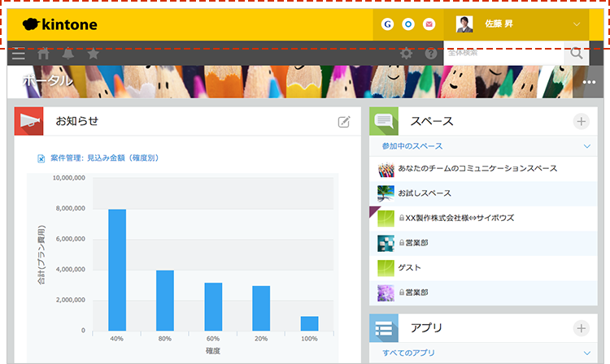The image size is (610, 364).
Task: Toggle the hamburger side menu
Action: tap(18, 54)
